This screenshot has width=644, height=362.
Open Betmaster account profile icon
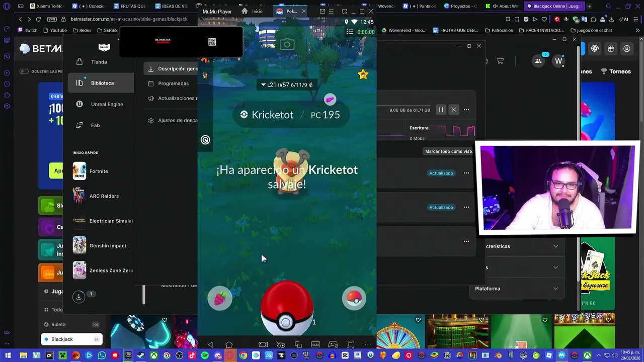pos(627,49)
